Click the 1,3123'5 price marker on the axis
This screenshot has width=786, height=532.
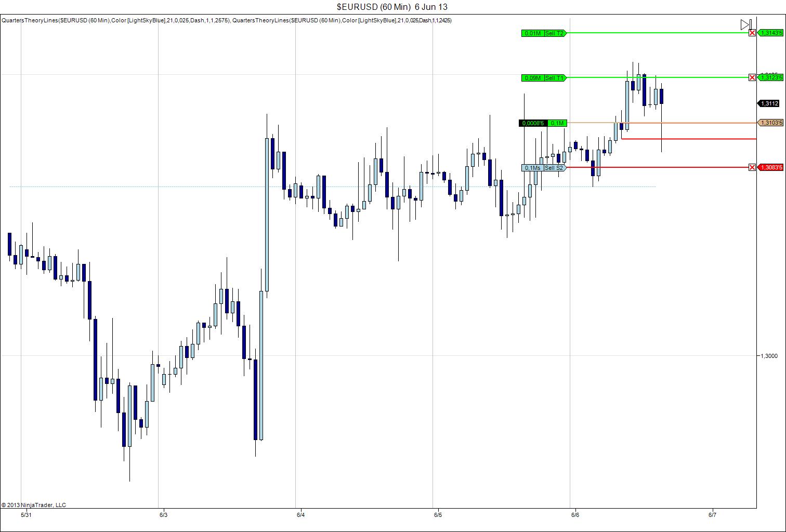(771, 78)
